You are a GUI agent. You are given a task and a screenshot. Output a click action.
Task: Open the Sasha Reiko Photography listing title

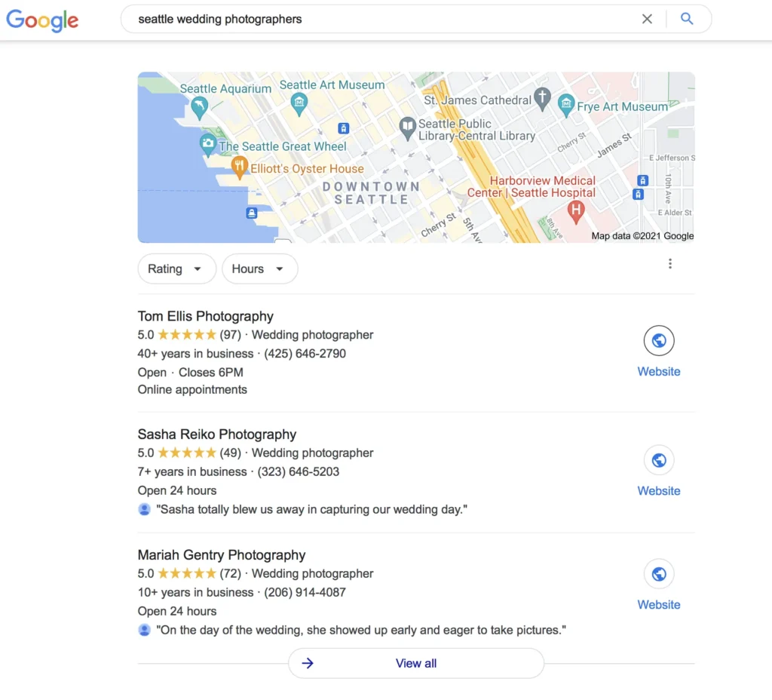click(216, 434)
